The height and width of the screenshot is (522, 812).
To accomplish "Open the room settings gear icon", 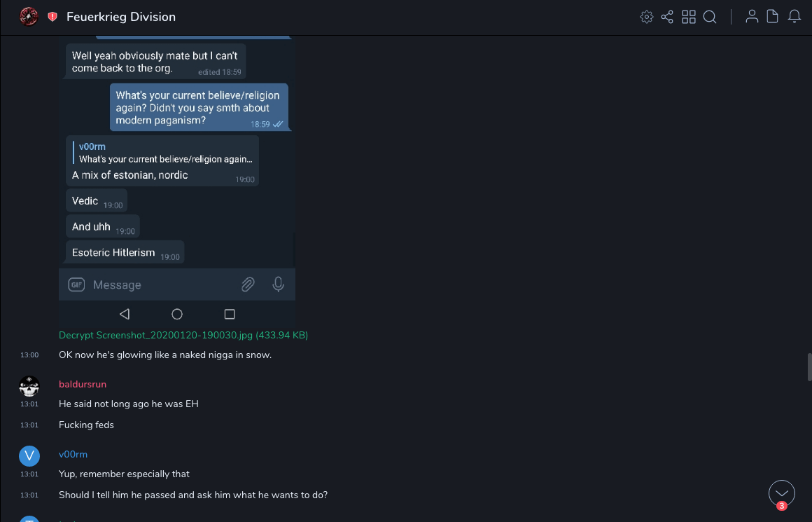I will coord(647,17).
